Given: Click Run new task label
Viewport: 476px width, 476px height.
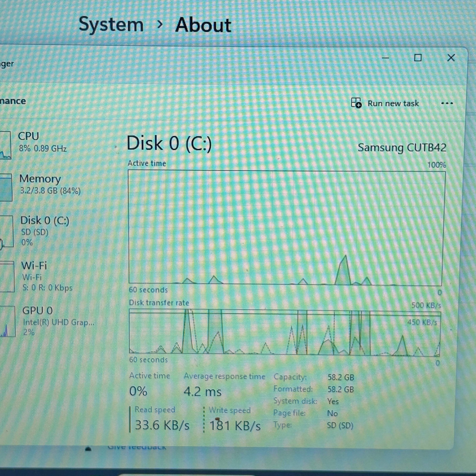Looking at the screenshot, I should coord(393,103).
